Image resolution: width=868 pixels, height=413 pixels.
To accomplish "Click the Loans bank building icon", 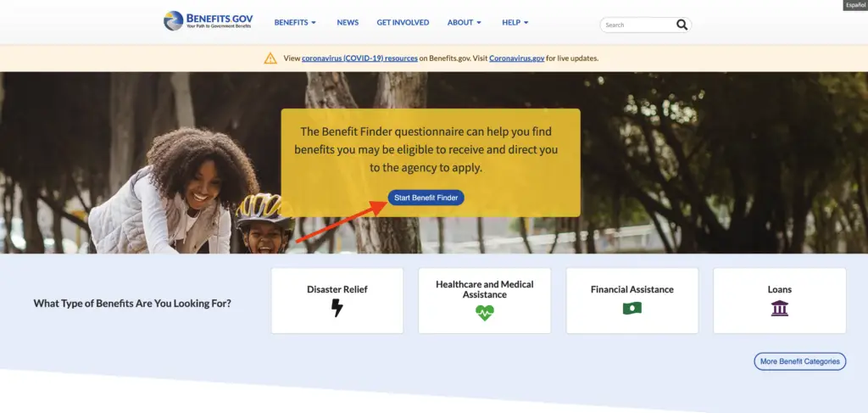I will [x=780, y=308].
